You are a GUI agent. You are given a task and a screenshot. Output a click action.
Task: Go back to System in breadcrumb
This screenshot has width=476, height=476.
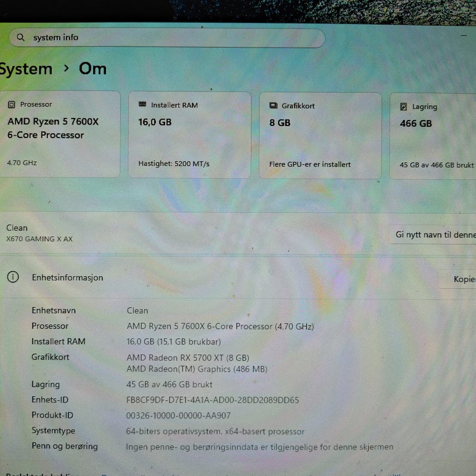(x=26, y=69)
